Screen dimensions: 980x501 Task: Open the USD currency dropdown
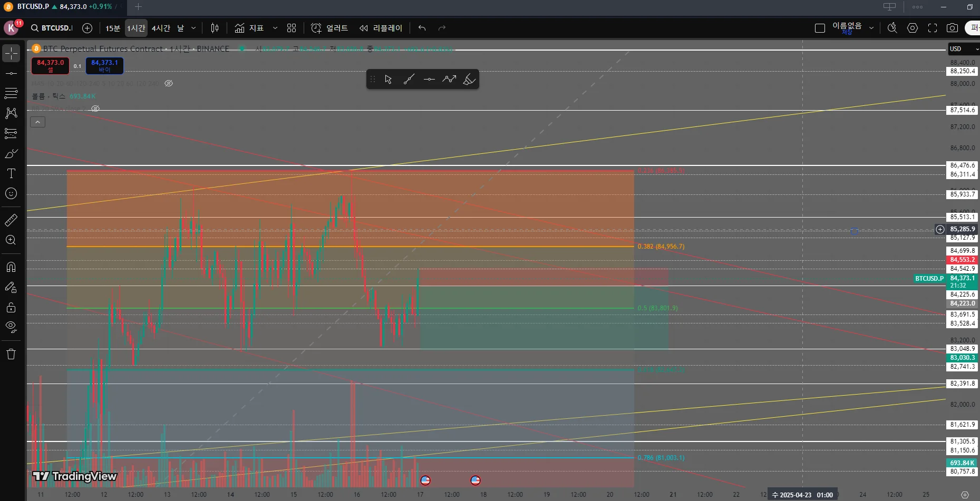click(x=964, y=49)
